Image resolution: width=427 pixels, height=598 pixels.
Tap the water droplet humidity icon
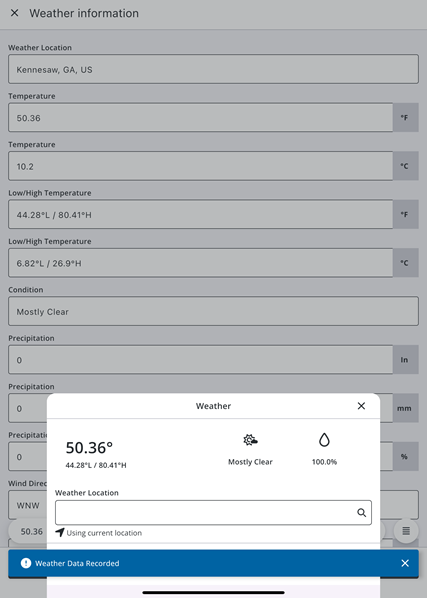point(324,440)
